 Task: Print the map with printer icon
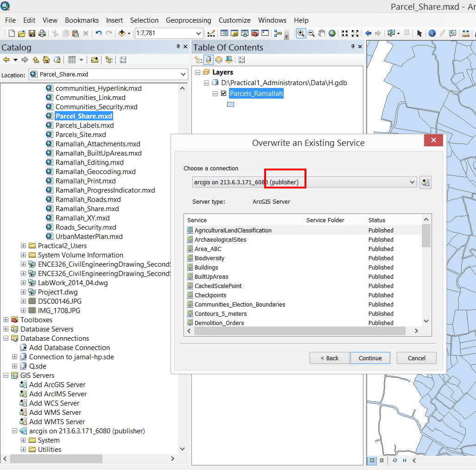pyautogui.click(x=42, y=33)
